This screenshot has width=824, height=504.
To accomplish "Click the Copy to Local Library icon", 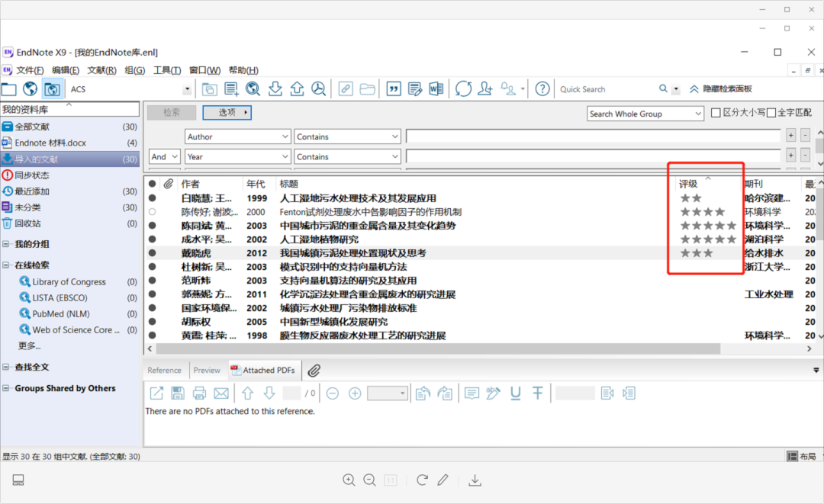I will coord(209,89).
